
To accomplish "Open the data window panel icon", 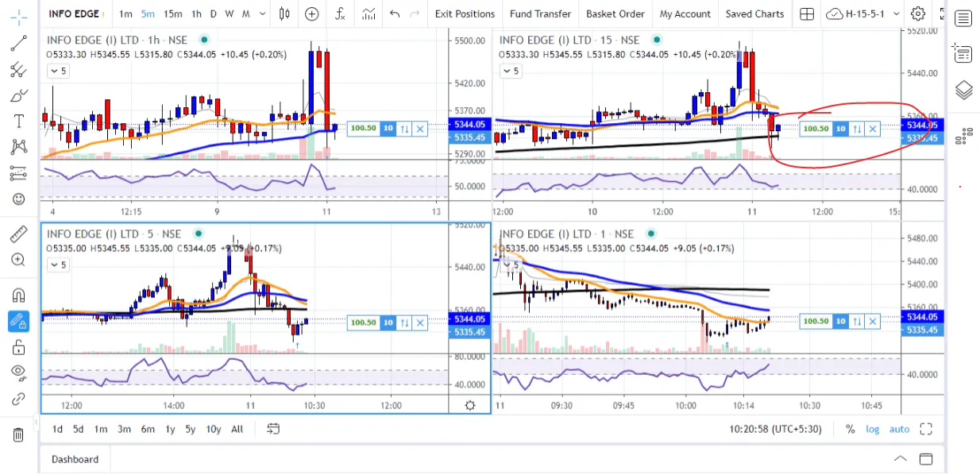I will pos(963,53).
